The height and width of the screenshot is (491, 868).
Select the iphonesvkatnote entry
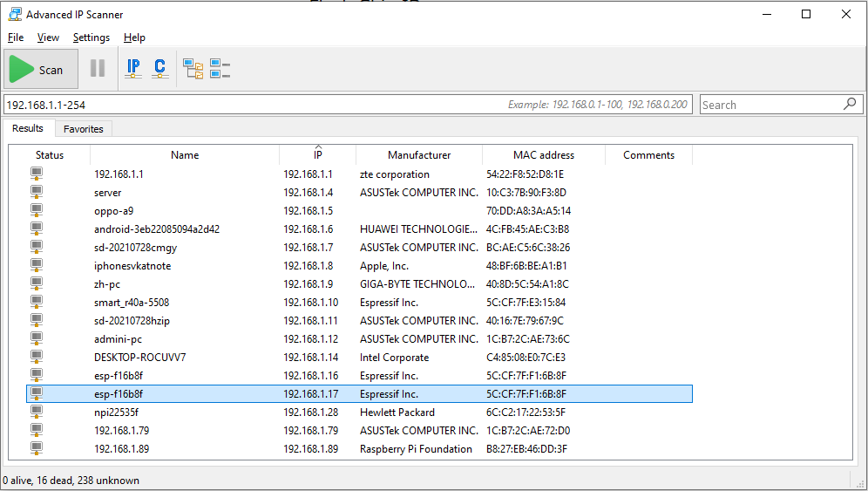point(132,266)
